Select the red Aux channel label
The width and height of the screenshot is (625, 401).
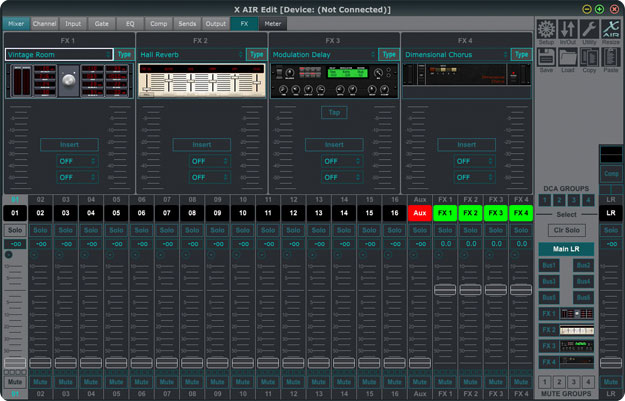tap(420, 213)
